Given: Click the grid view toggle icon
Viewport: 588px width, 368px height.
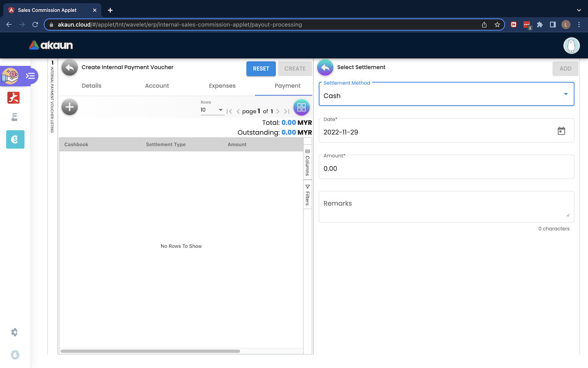Looking at the screenshot, I should tap(301, 108).
